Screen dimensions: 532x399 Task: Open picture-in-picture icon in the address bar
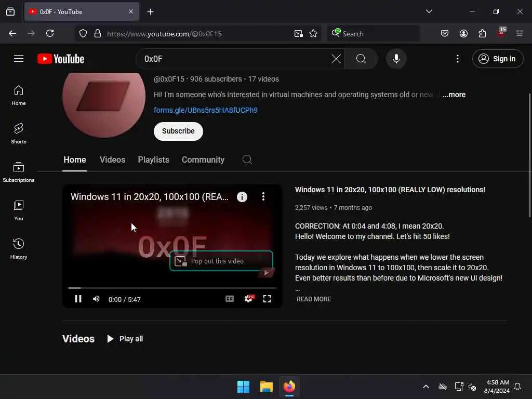coord(299,34)
